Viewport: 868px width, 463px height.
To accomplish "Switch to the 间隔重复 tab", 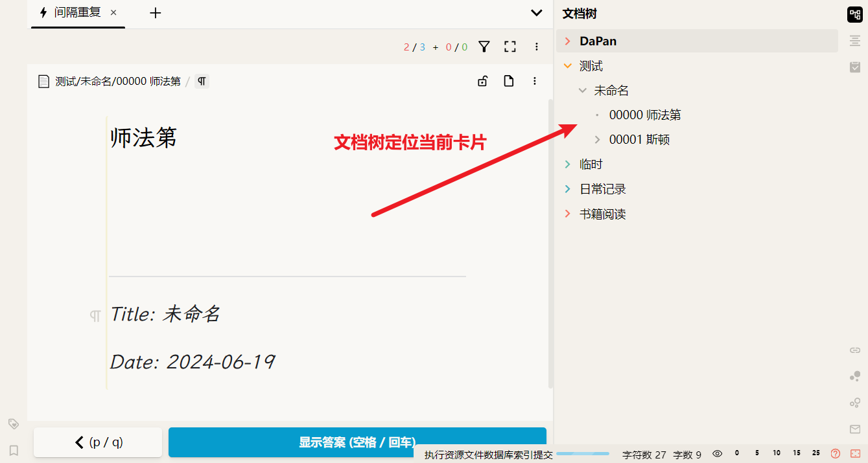I will 78,12.
